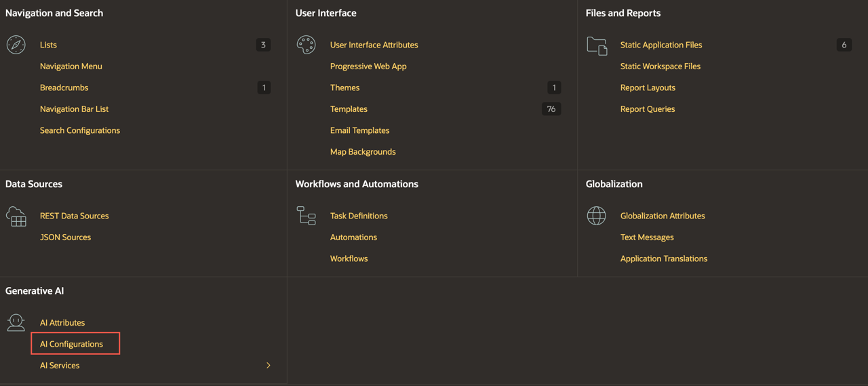Open AI Configurations
This screenshot has height=386, width=868.
[x=71, y=344]
